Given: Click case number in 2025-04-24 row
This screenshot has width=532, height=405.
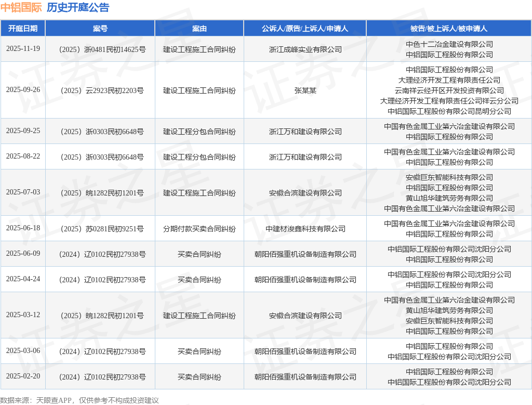Looking at the screenshot, I should (x=102, y=280).
